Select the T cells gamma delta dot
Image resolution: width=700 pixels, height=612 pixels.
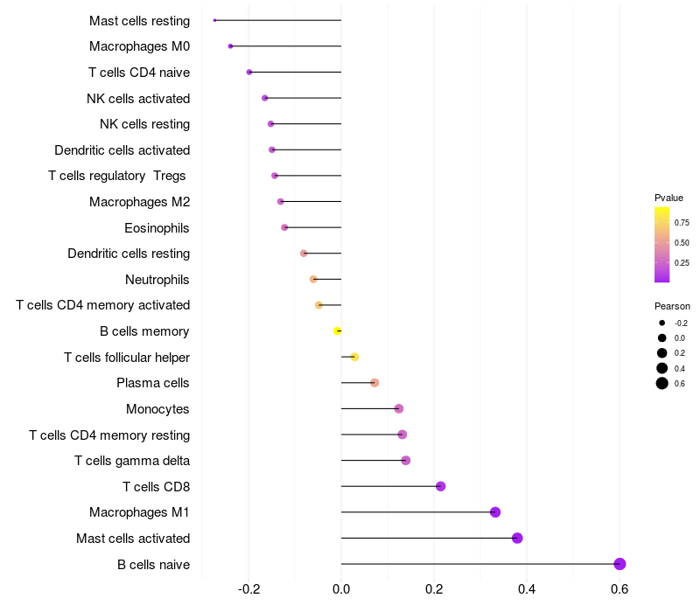pyautogui.click(x=405, y=461)
